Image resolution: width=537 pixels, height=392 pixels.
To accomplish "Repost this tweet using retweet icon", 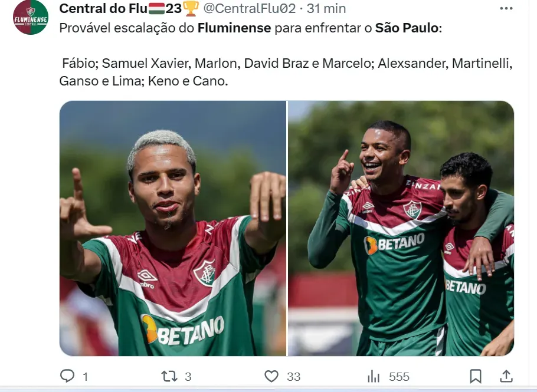I will 169,376.
